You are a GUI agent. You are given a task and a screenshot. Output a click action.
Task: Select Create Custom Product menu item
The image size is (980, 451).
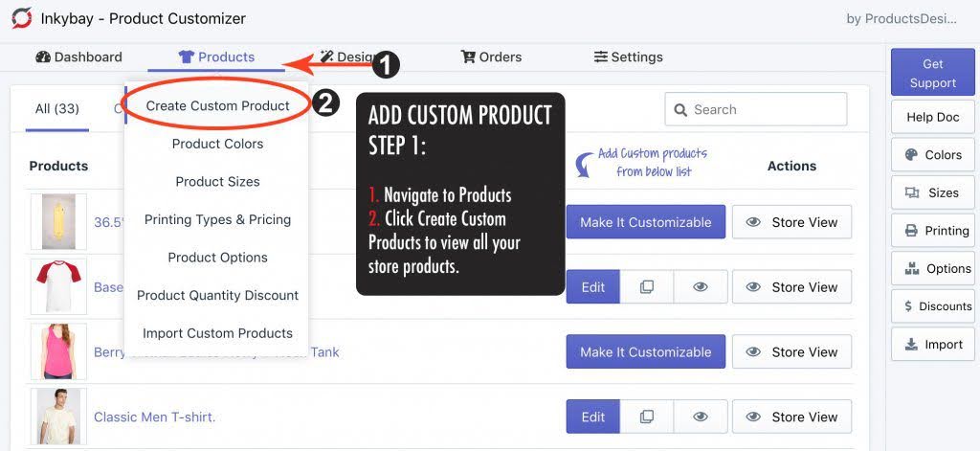tap(217, 106)
